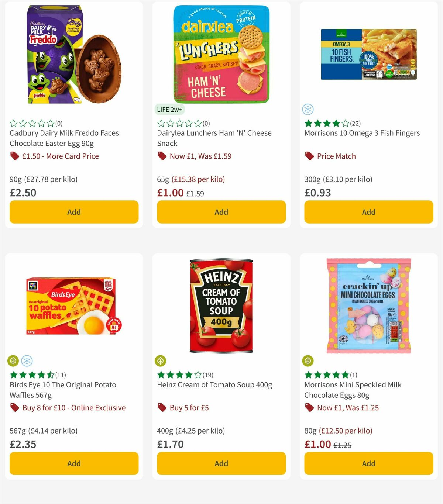Click '(1)' to view Chocolate Eggs reviews
Screen dimensions: 443x504
tap(353, 374)
